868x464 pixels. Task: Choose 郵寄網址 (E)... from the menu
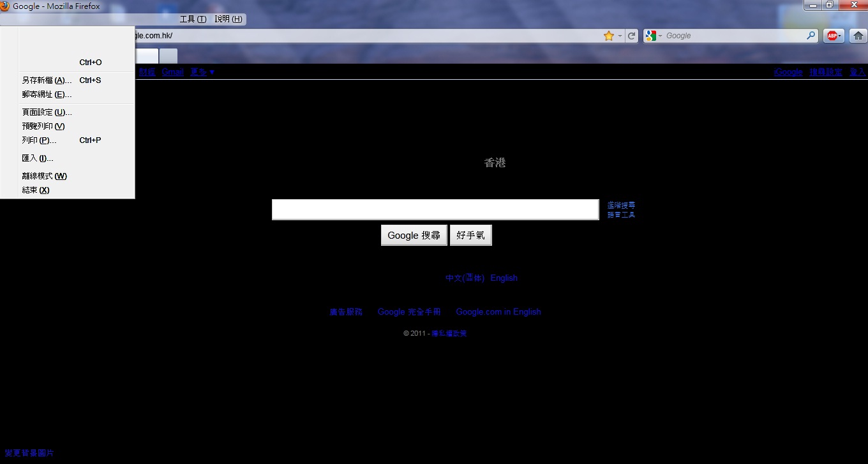pyautogui.click(x=67, y=94)
